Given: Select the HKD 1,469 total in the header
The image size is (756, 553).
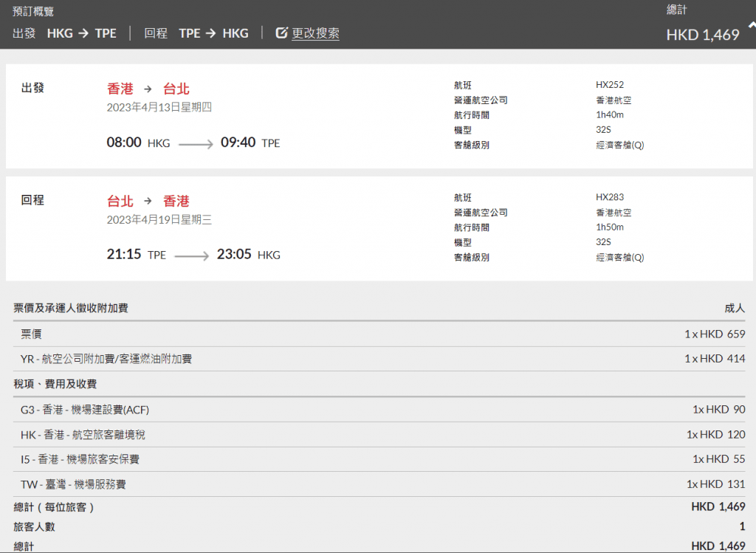Looking at the screenshot, I should (702, 35).
